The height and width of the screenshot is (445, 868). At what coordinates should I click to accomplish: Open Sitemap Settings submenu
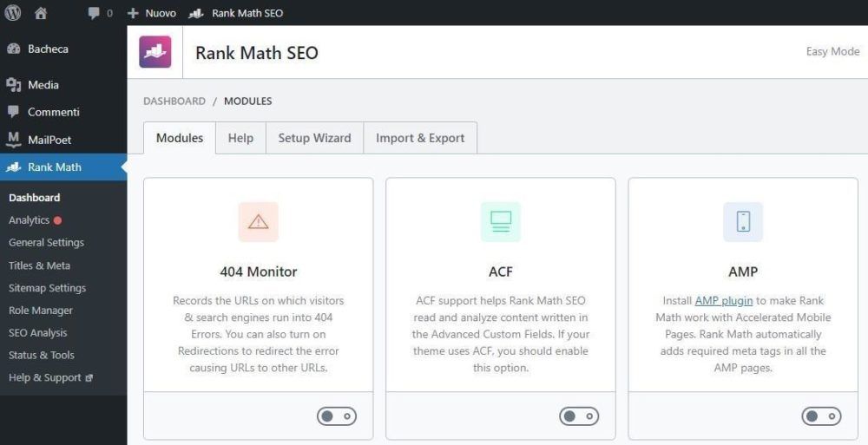point(47,288)
